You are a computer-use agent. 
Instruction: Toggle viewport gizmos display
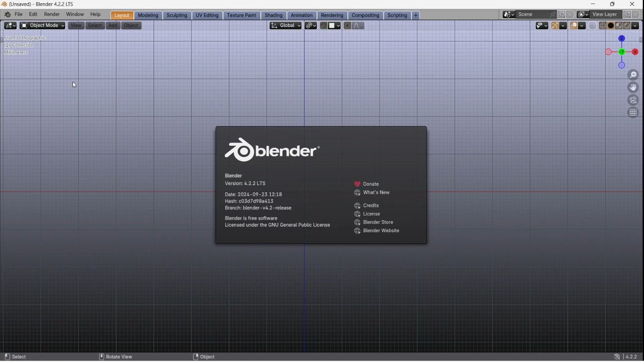[x=555, y=26]
